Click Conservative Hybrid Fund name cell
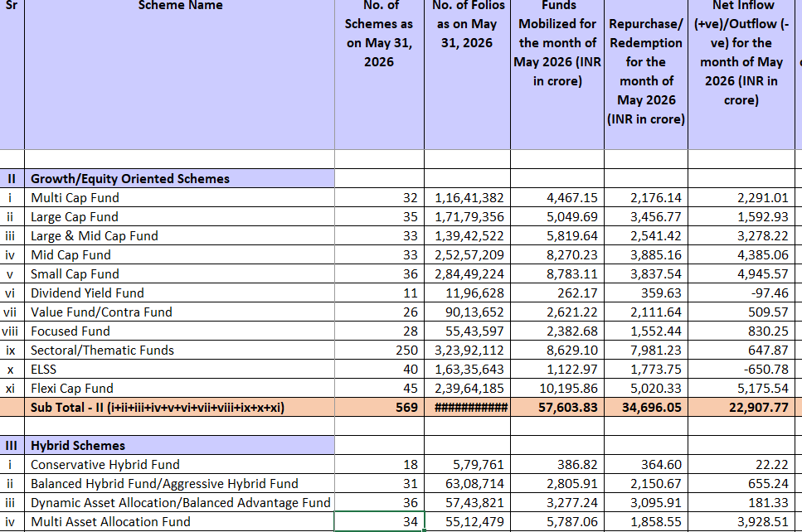This screenshot has height=532, width=802. pyautogui.click(x=179, y=465)
